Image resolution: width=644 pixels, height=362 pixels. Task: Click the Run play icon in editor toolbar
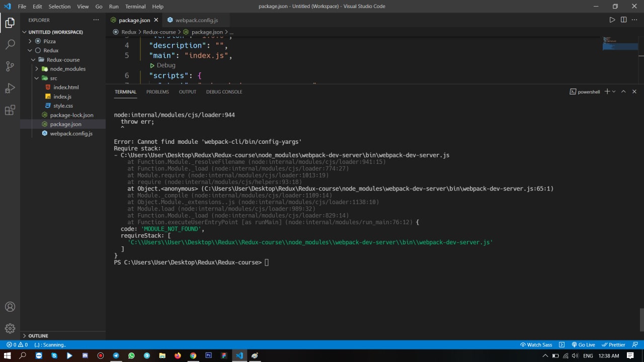[612, 20]
